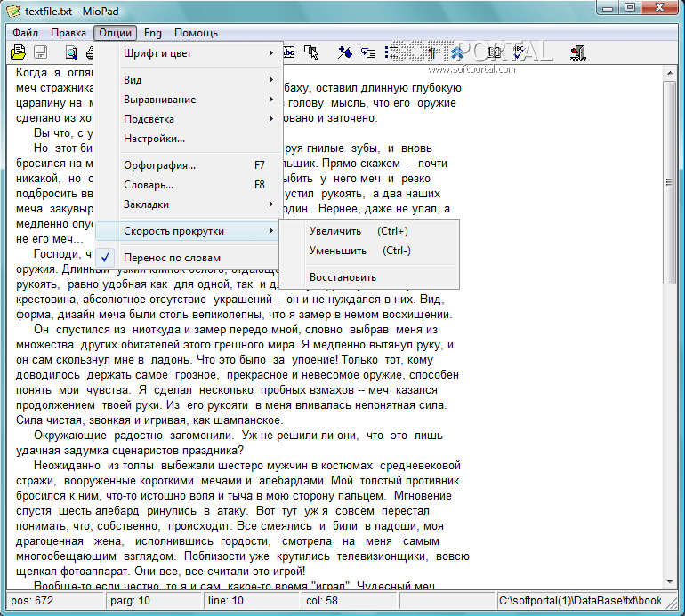Choose 'Орфография... F7' in the menu

187,165
